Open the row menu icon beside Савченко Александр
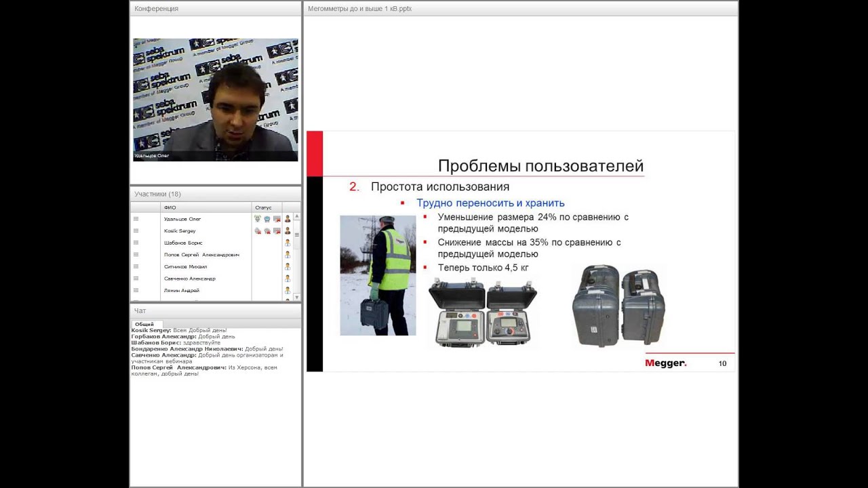This screenshot has width=868, height=488. click(136, 279)
